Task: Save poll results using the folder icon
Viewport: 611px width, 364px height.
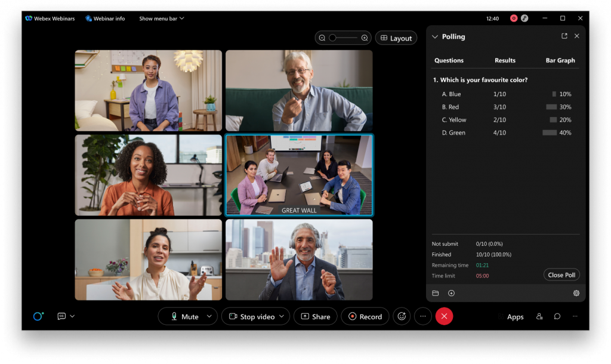Action: click(x=435, y=293)
